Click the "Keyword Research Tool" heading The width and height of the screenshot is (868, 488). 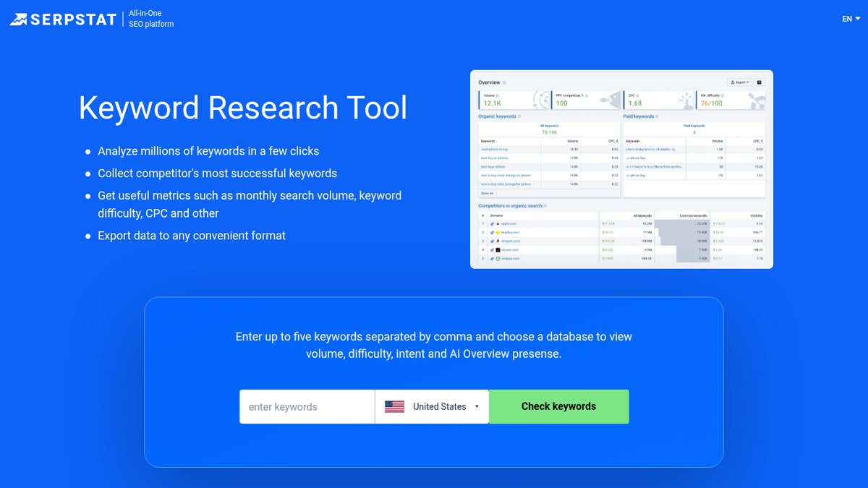click(243, 108)
